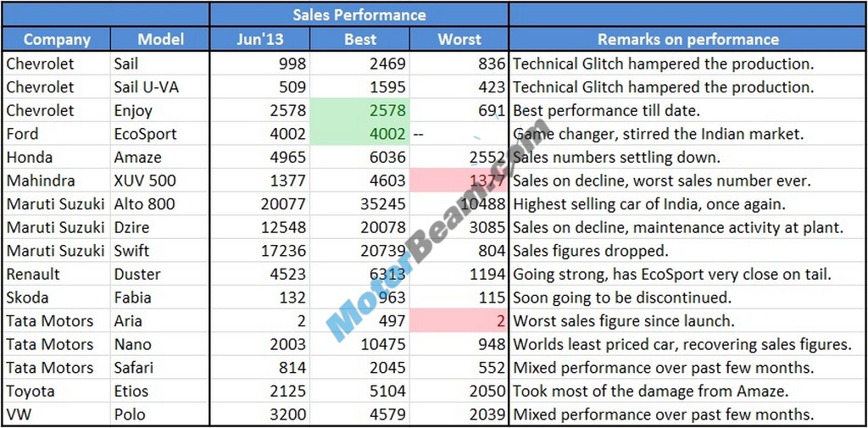This screenshot has width=868, height=428.
Task: Select the Remarks on performance header
Action: pyautogui.click(x=687, y=39)
